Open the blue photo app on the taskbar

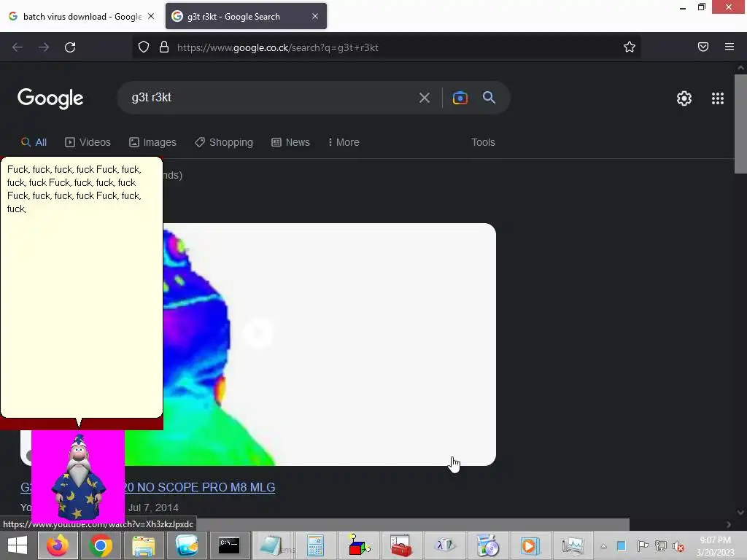pos(186,545)
